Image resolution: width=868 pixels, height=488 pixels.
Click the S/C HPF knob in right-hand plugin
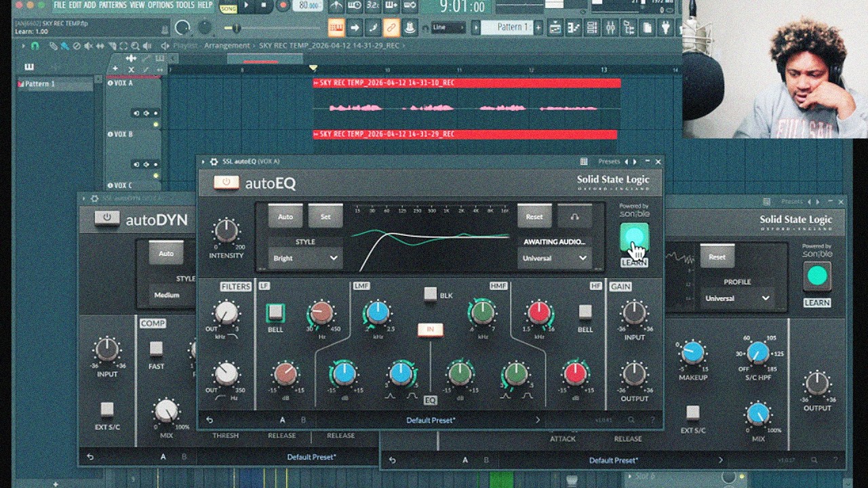pyautogui.click(x=757, y=352)
